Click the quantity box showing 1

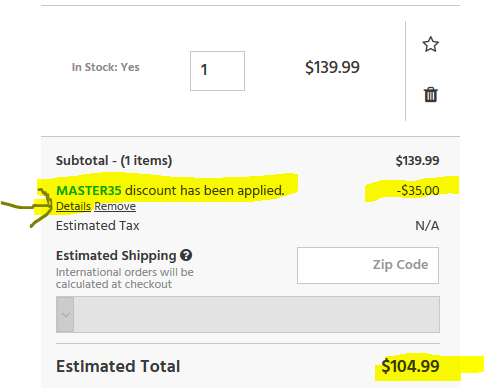click(217, 71)
